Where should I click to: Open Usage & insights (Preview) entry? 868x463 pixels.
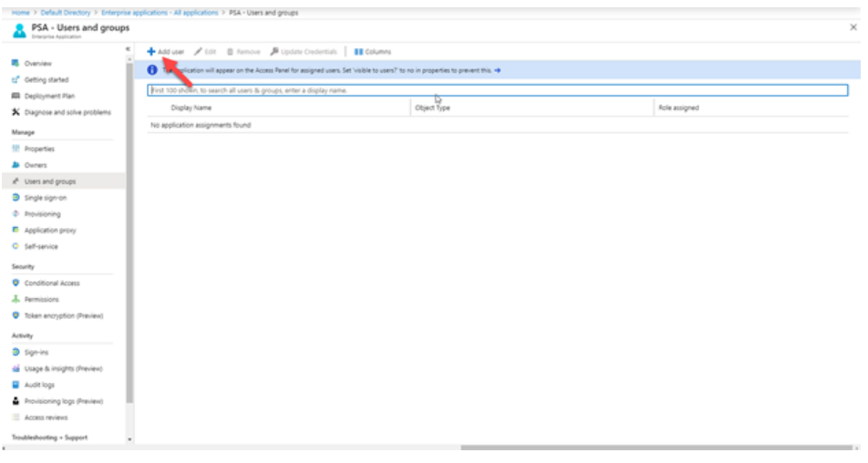63,369
